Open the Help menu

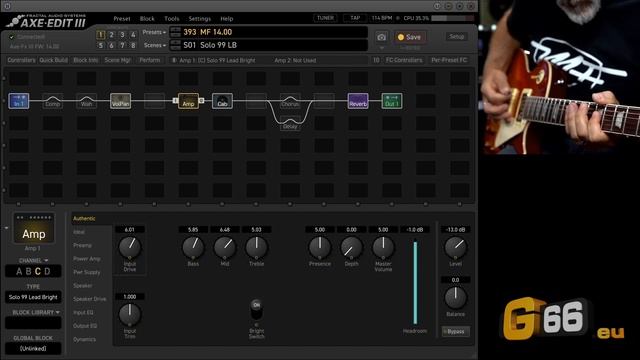(227, 19)
